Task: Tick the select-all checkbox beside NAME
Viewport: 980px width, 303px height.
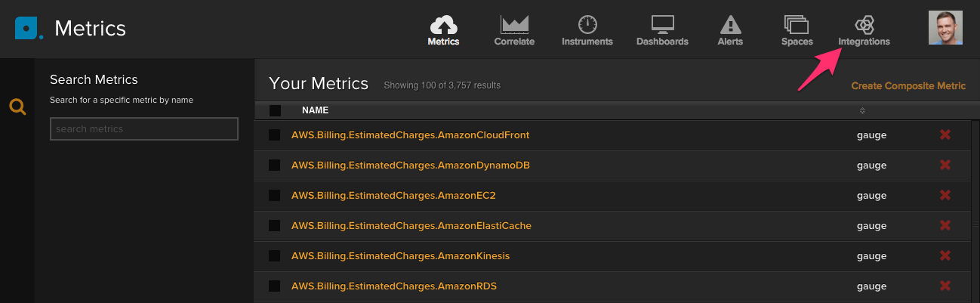Action: [x=275, y=110]
